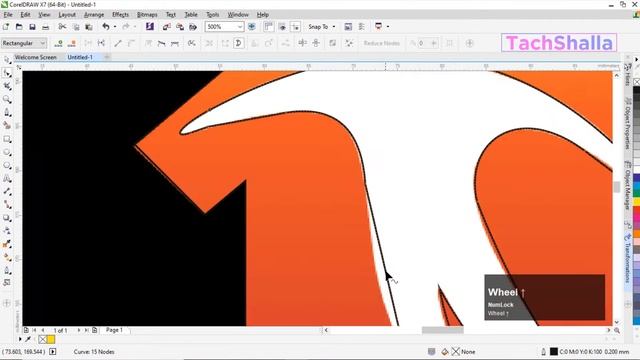Select the Crop tool

(7, 86)
